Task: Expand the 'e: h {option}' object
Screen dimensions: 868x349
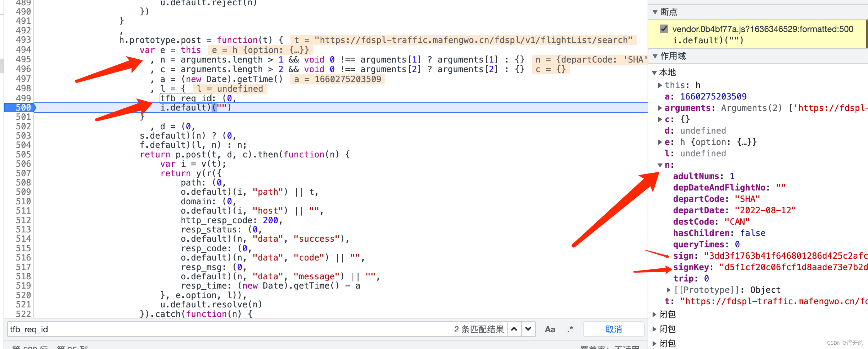Action: (x=660, y=142)
